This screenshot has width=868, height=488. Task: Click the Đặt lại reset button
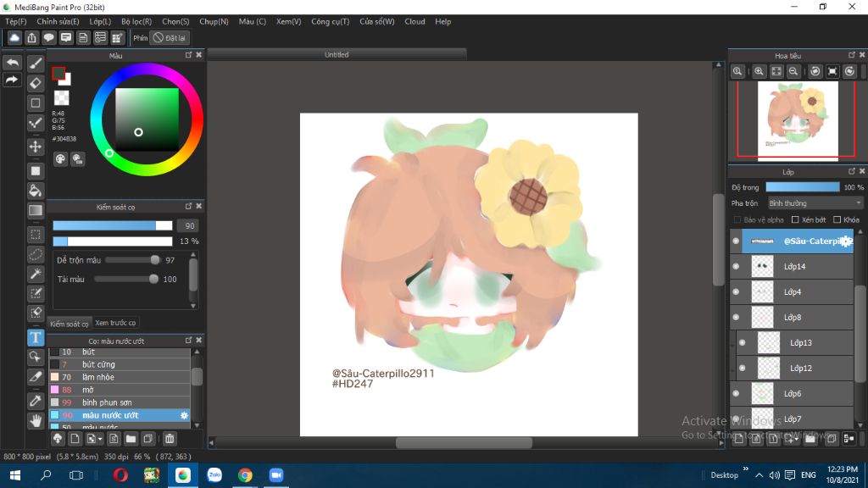click(170, 37)
